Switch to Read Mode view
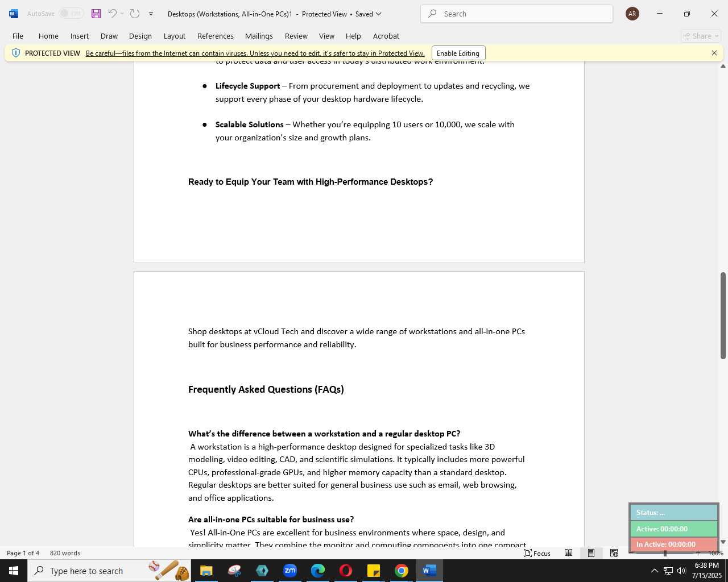 [568, 553]
